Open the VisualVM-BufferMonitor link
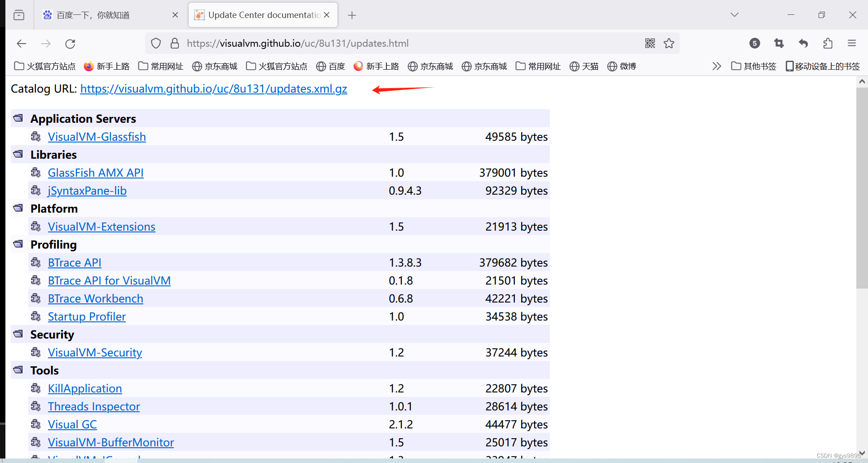The height and width of the screenshot is (463, 868). coord(111,442)
